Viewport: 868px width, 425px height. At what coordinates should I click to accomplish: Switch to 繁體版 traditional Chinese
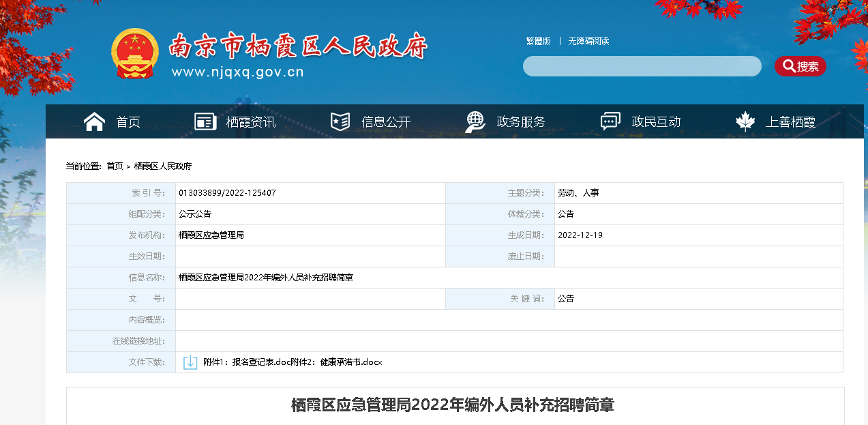pos(538,41)
